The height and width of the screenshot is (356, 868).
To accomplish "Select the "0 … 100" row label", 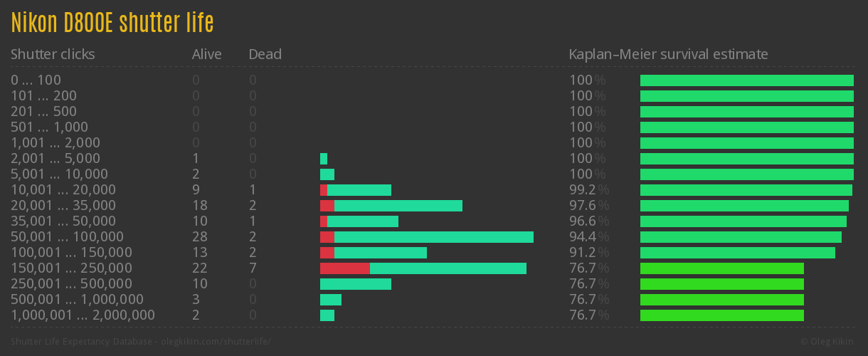I will [36, 80].
